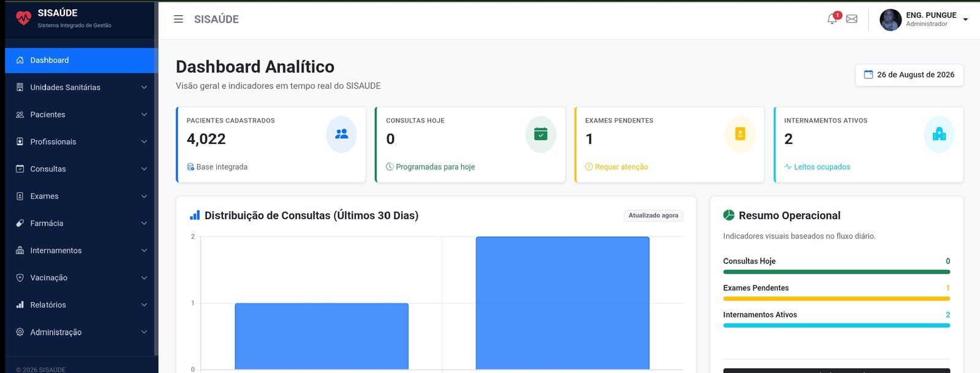Expand the Unidades Sanitárias menu chevron
Viewport: 980px width, 373px height.
[144, 88]
